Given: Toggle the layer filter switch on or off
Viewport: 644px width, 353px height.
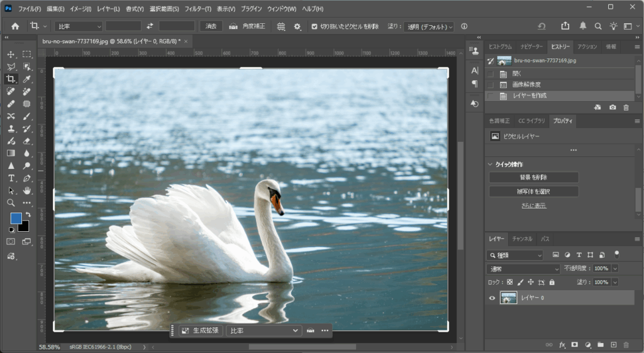Looking at the screenshot, I should [616, 254].
